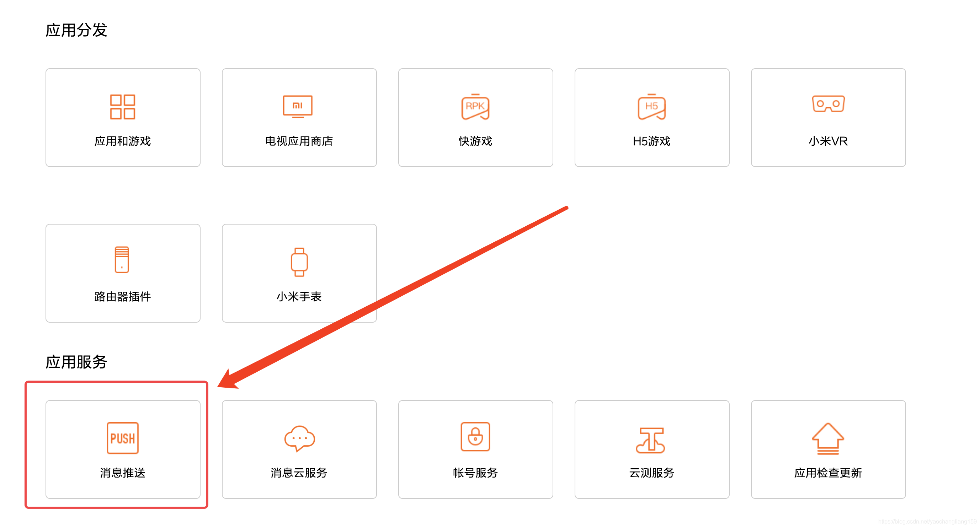Open the 帐号服务 label

(x=475, y=473)
